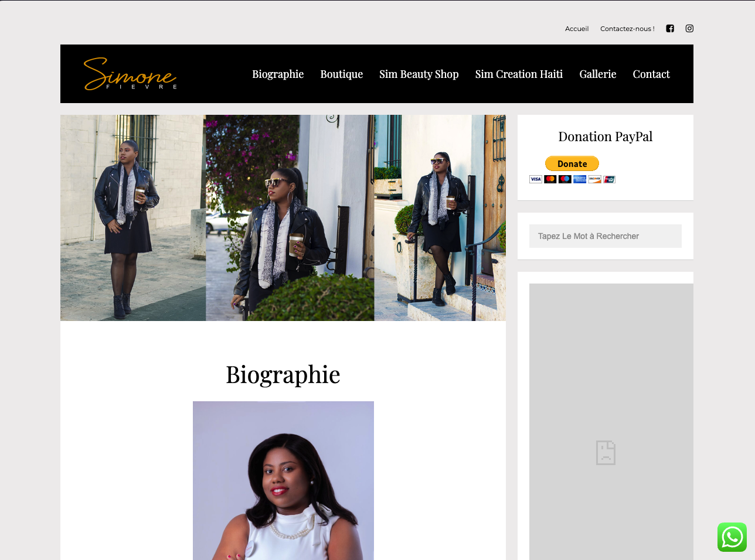
Task: Open the Instagram profile icon
Action: point(689,28)
